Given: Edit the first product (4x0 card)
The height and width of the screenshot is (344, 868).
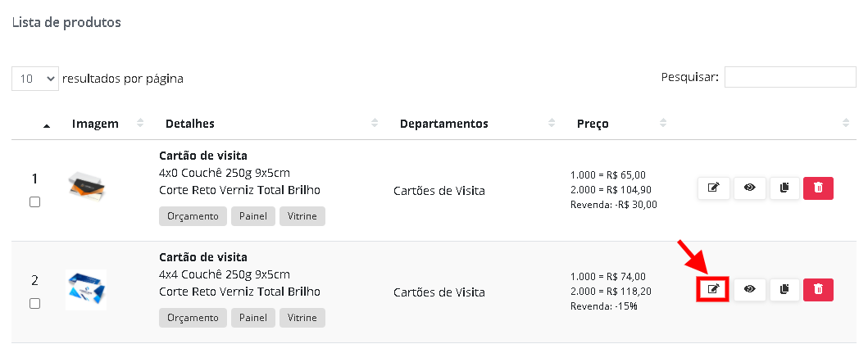Looking at the screenshot, I should coord(713,188).
